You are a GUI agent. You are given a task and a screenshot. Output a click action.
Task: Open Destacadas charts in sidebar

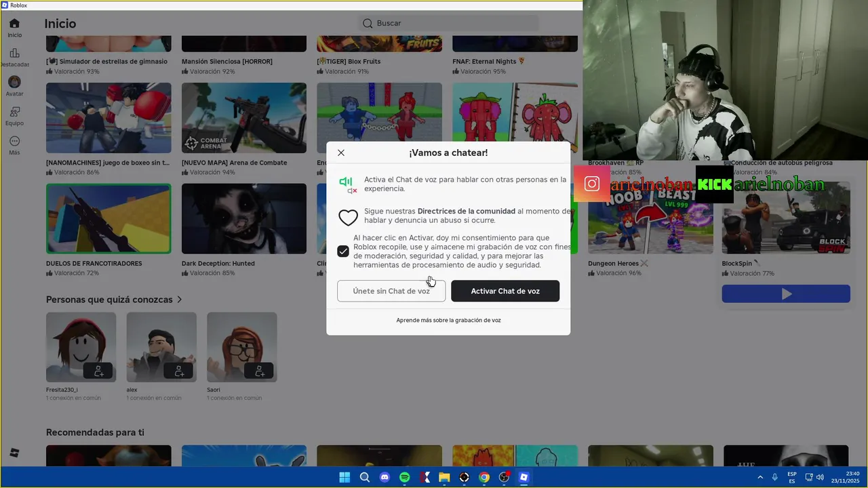coord(14,58)
